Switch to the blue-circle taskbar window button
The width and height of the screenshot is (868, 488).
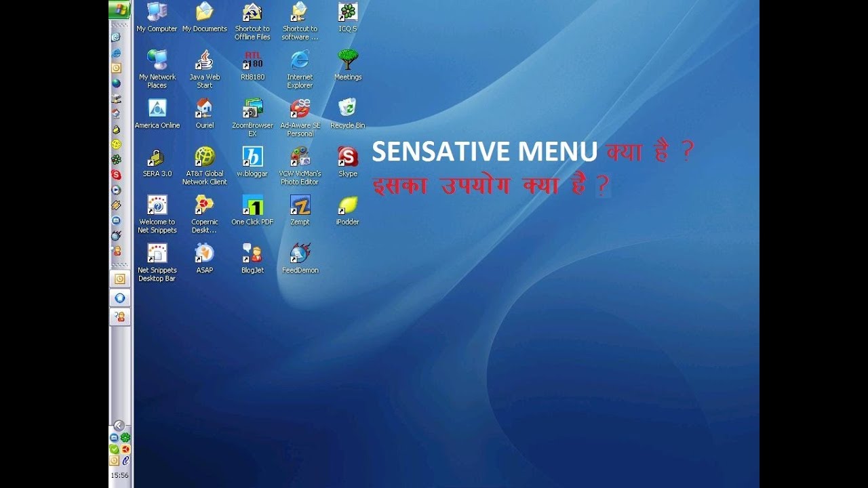(120, 298)
